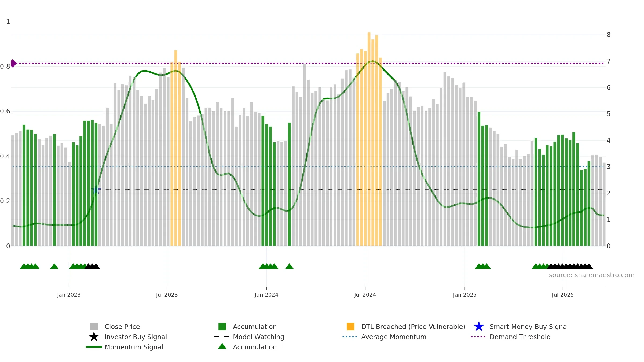The width and height of the screenshot is (644, 362).
Task: Click the orange DTL Breached legend swatch
Action: coord(350,326)
